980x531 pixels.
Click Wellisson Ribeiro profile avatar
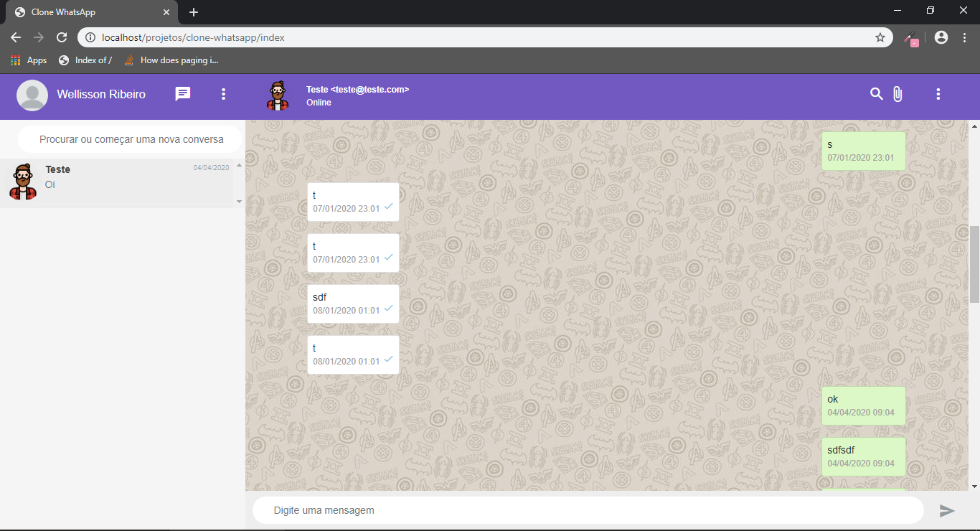[32, 95]
